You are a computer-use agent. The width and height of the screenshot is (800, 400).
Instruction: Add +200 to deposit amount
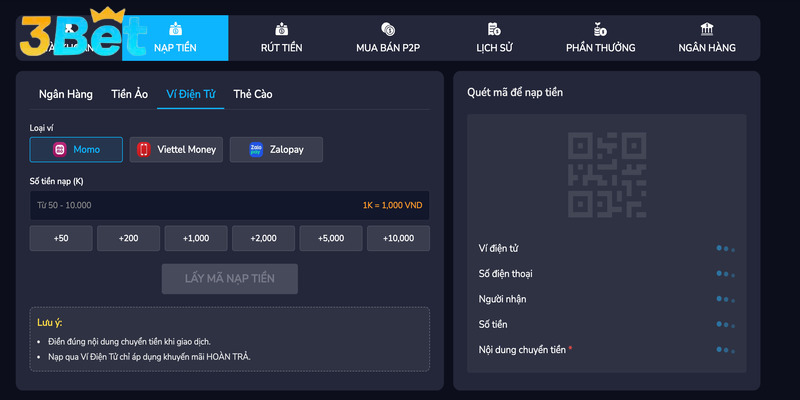pyautogui.click(x=129, y=238)
